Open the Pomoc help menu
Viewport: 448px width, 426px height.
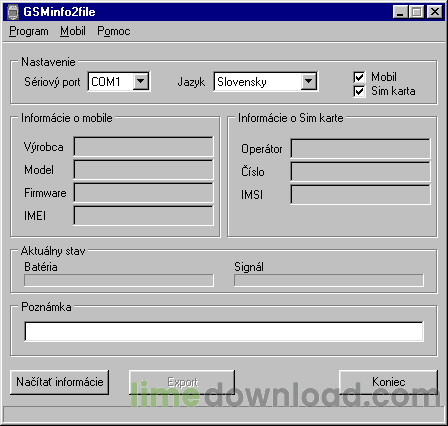[113, 31]
